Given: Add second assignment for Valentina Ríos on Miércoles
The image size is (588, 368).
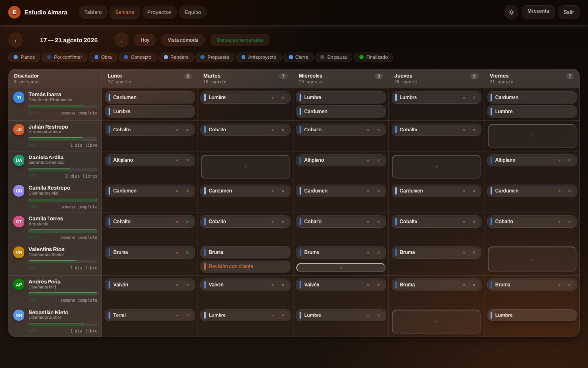Looking at the screenshot, I should pos(341,268).
